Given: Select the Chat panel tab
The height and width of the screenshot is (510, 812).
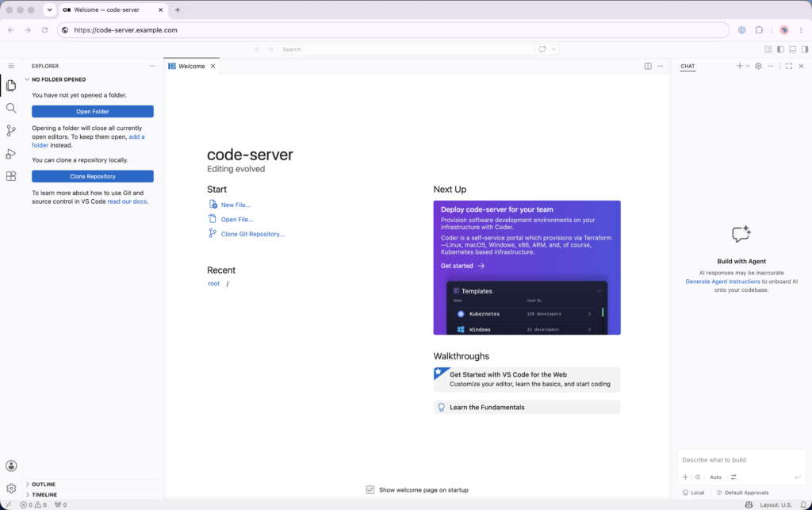Looking at the screenshot, I should coord(688,67).
